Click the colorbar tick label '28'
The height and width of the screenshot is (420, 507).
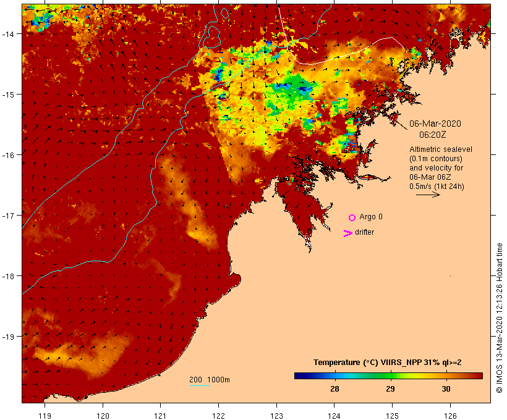[x=334, y=389]
